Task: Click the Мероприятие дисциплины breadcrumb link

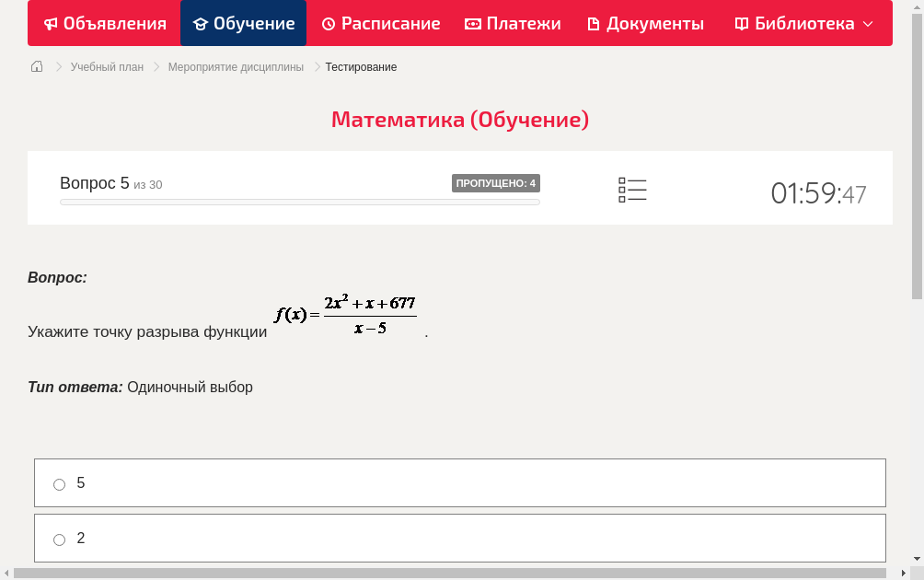Action: tap(237, 66)
